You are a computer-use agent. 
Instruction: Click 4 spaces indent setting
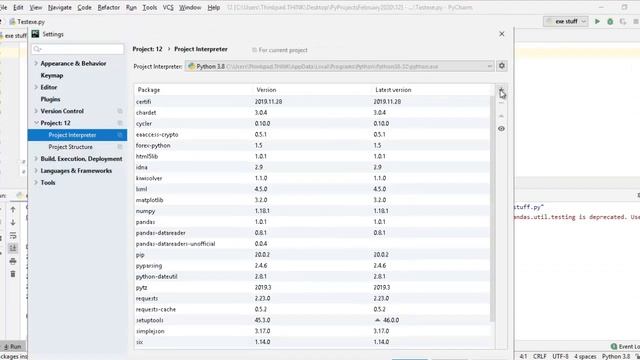tap(585, 356)
